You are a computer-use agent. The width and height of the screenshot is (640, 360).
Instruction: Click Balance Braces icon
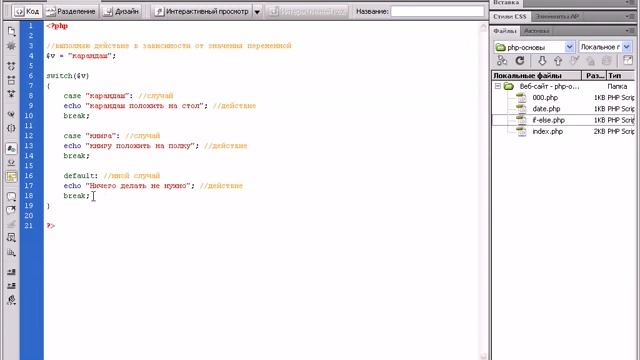click(11, 128)
